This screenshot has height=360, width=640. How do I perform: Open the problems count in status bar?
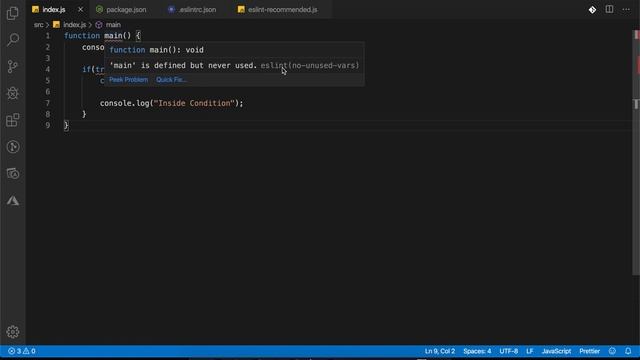tap(22, 351)
